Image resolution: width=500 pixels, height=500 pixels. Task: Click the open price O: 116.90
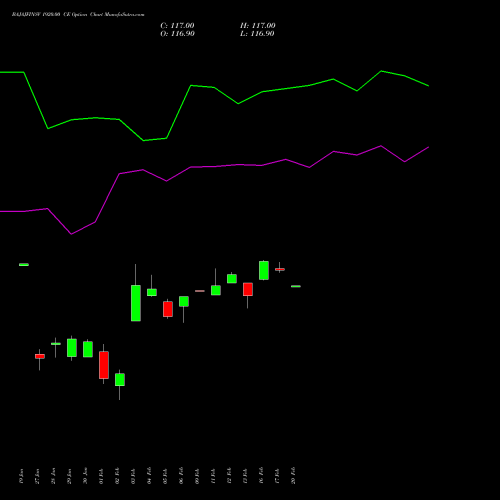click(x=177, y=34)
